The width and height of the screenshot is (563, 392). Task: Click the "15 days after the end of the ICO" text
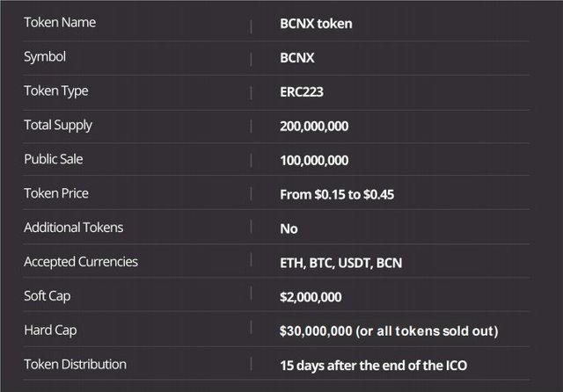[x=374, y=365]
